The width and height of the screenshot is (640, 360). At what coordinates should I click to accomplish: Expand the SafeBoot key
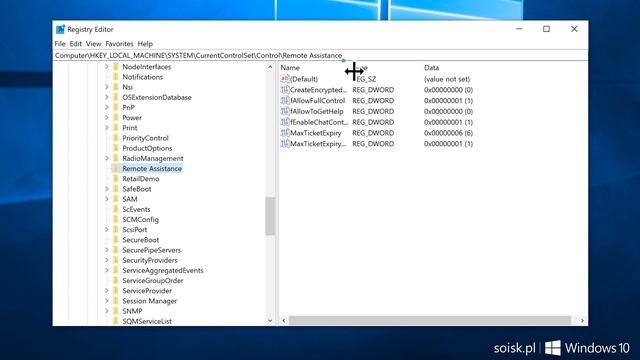pyautogui.click(x=107, y=189)
